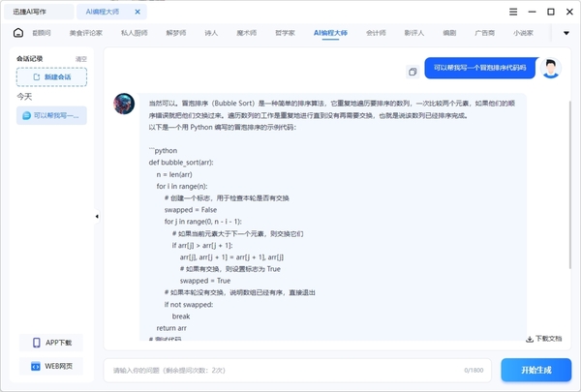
Task: Click the WEB网页 button
Action: click(x=50, y=366)
